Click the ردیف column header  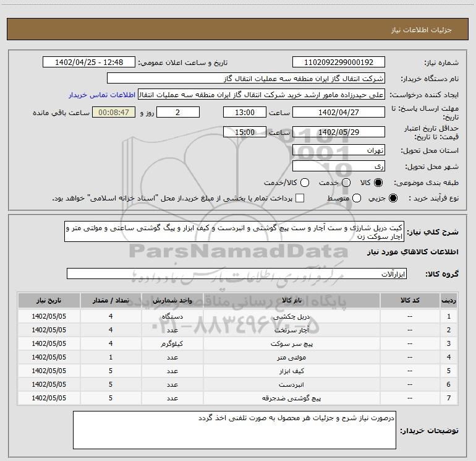pyautogui.click(x=449, y=301)
